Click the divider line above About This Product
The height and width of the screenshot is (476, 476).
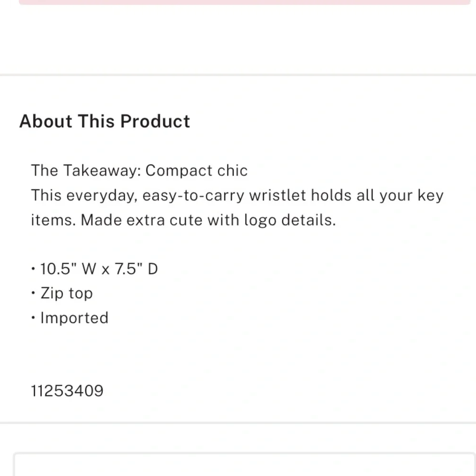[238, 75]
